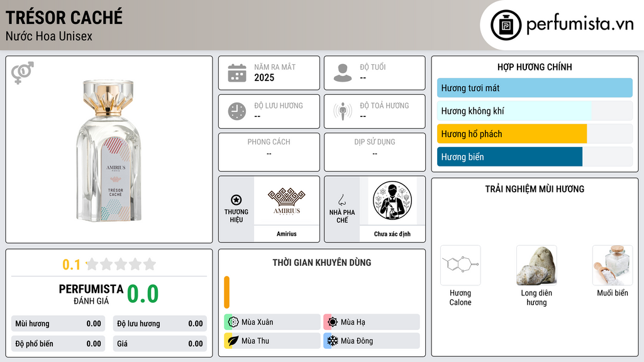Image resolution: width=644 pixels, height=362 pixels.
Task: Open the Hương Calone molecule image
Action: coord(460,265)
